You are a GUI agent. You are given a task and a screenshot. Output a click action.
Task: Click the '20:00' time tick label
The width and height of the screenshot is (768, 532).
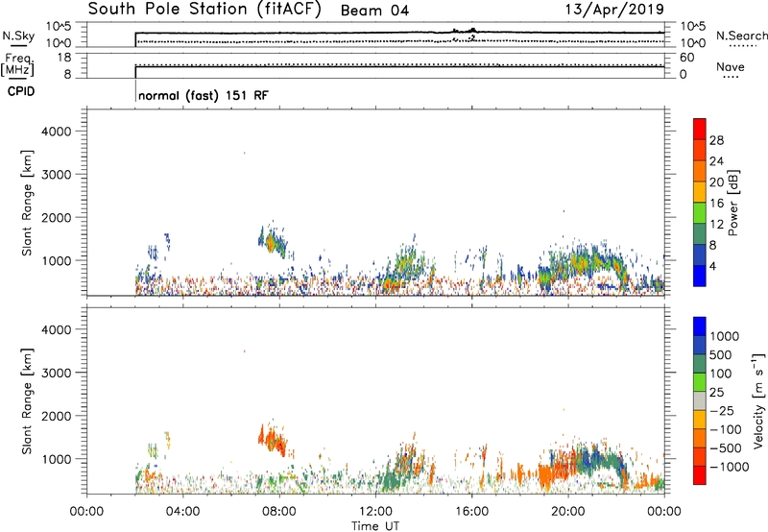[x=567, y=512]
